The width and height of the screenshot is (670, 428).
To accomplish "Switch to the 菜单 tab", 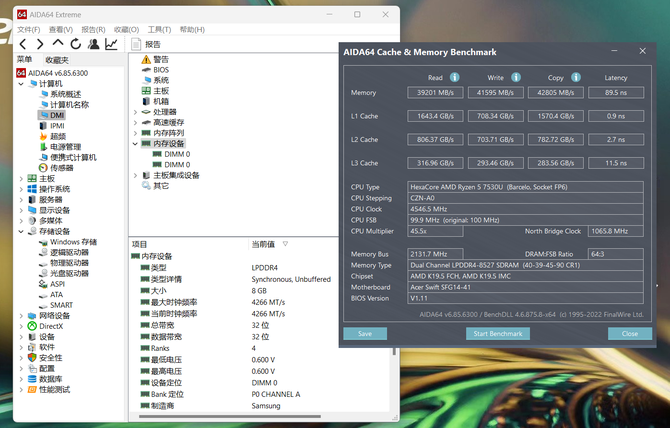I will point(24,60).
